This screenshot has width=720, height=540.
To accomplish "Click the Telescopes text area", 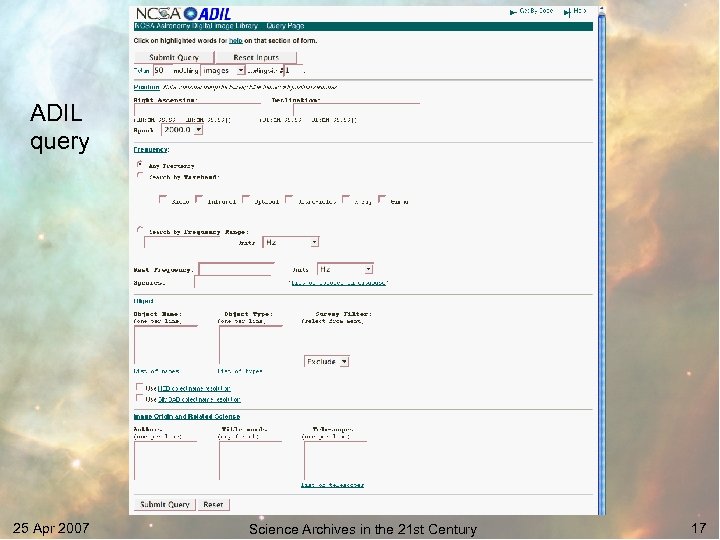I will [335, 461].
